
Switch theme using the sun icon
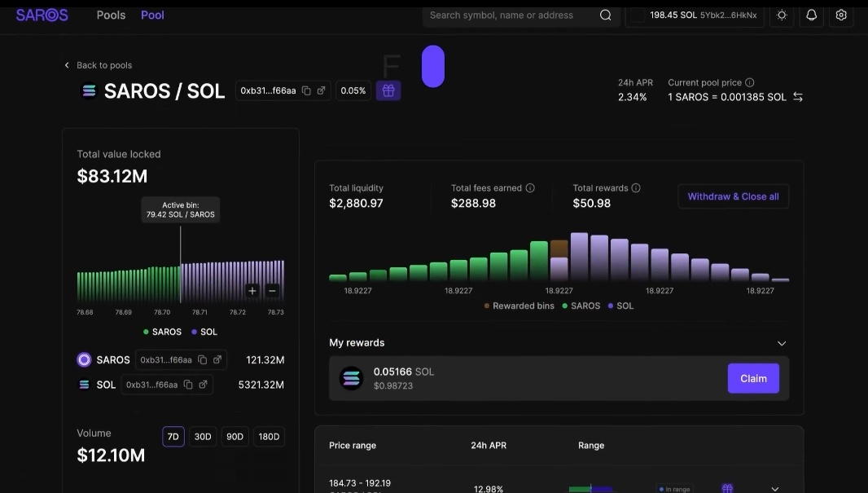pyautogui.click(x=782, y=15)
